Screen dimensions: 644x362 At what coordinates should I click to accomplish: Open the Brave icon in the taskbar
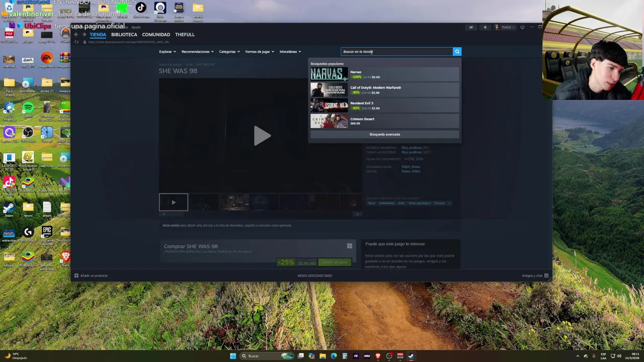point(378,356)
